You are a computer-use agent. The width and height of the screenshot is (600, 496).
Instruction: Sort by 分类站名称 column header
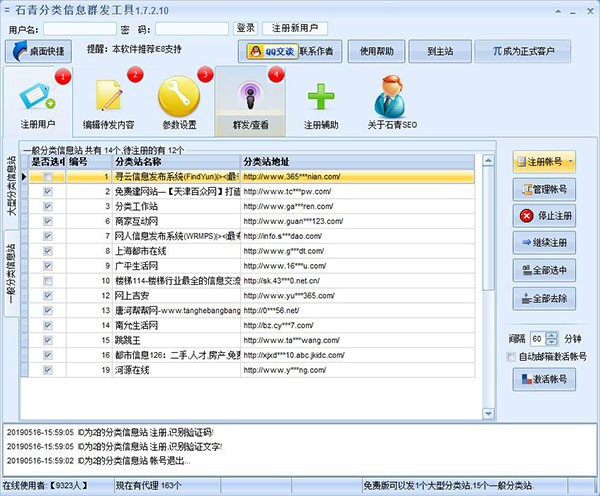pyautogui.click(x=175, y=161)
